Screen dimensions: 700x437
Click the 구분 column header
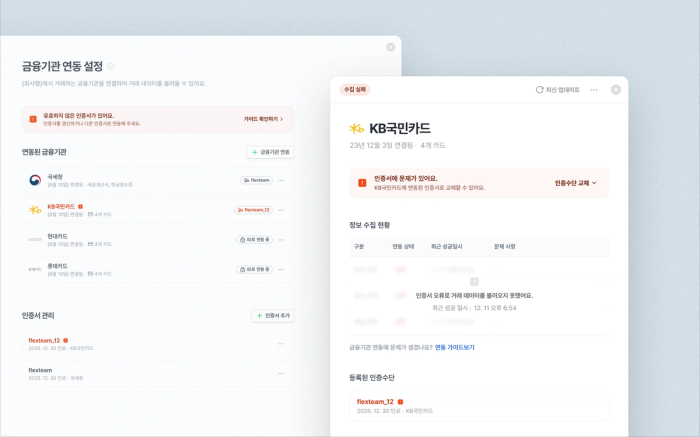coord(359,246)
